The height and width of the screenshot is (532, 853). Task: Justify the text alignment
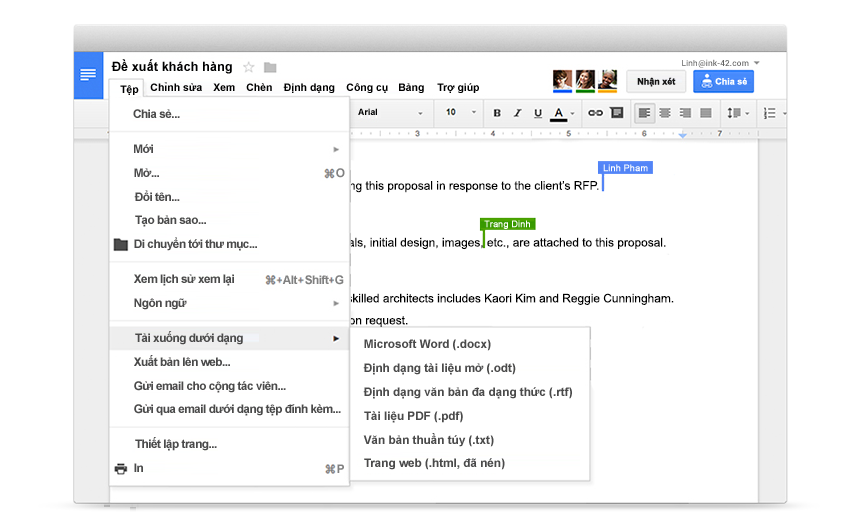pos(706,113)
